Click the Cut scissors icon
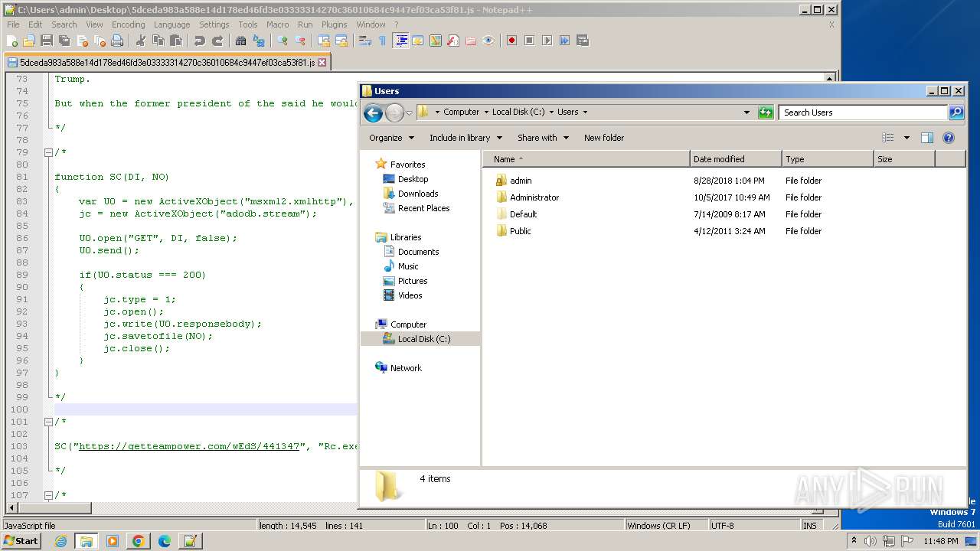This screenshot has width=980, height=551. [141, 41]
